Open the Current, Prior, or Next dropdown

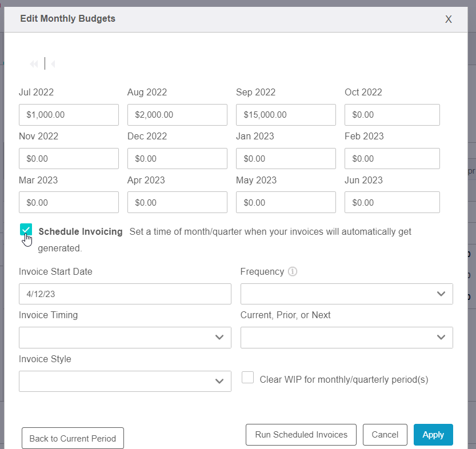(x=346, y=337)
